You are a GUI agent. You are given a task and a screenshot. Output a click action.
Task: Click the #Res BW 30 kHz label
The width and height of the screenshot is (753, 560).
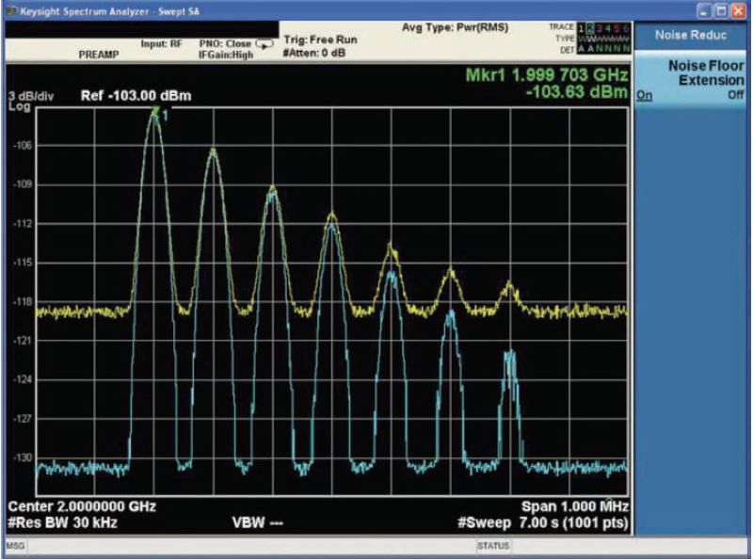point(62,522)
